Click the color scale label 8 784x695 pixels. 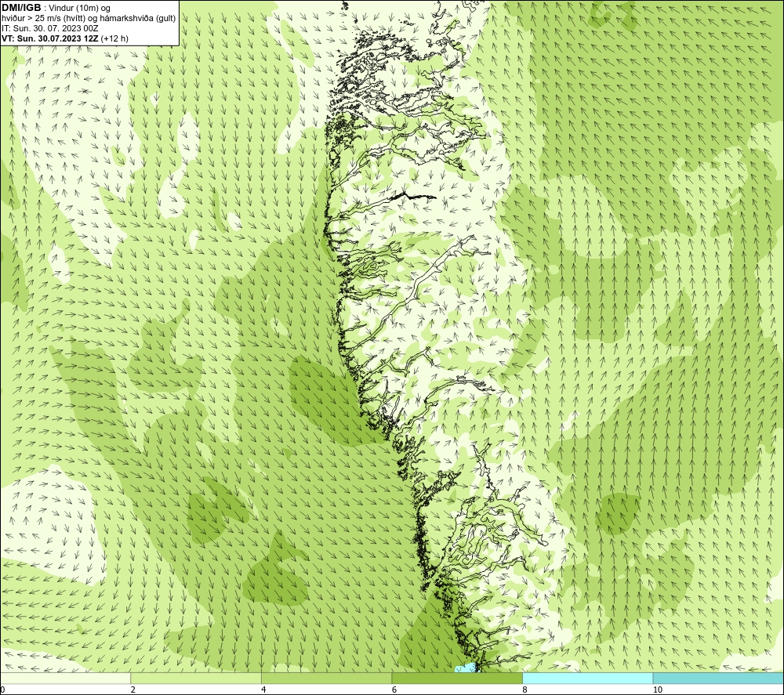point(524,690)
